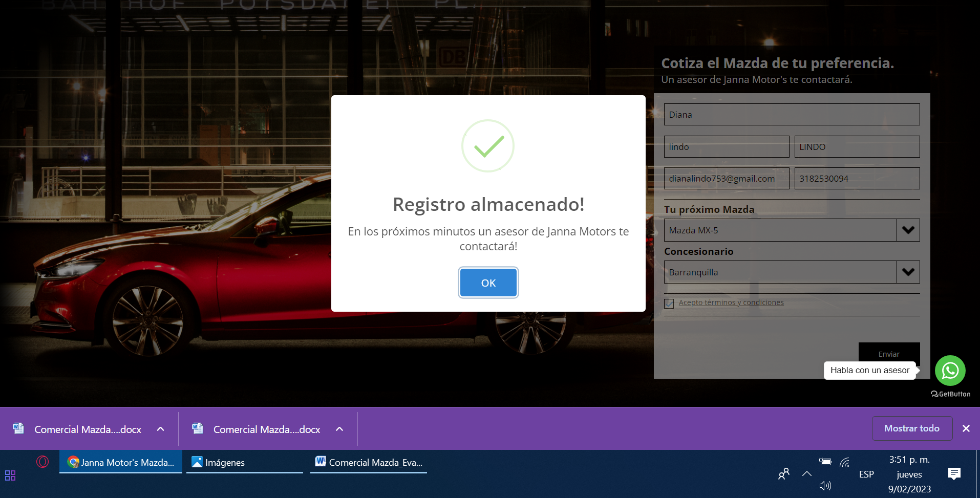This screenshot has width=980, height=498.
Task: Select the field containing uppercase LINDO
Action: coord(857,146)
